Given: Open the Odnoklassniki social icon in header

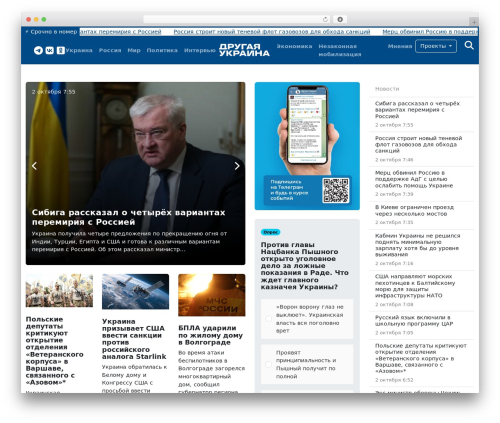Looking at the screenshot, I should tap(60, 50).
